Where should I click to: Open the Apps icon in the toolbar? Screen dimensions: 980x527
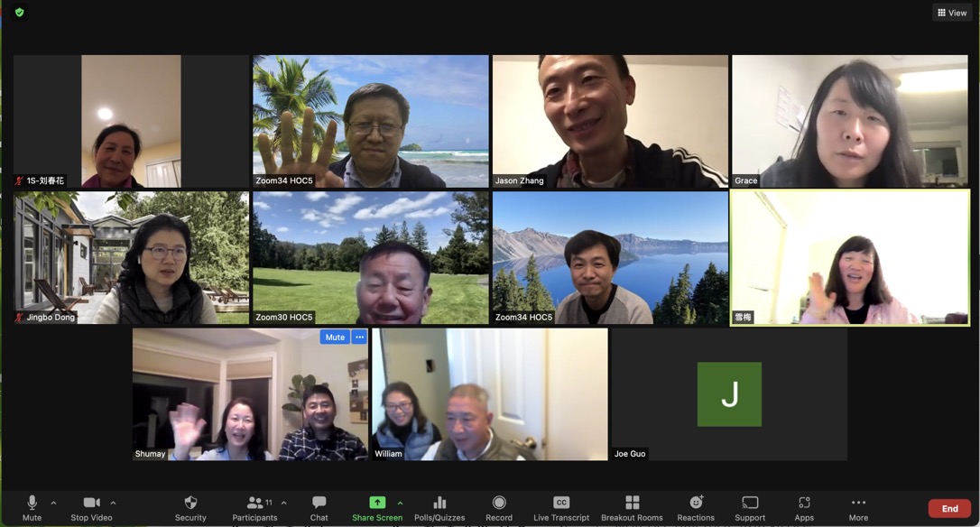pos(804,504)
